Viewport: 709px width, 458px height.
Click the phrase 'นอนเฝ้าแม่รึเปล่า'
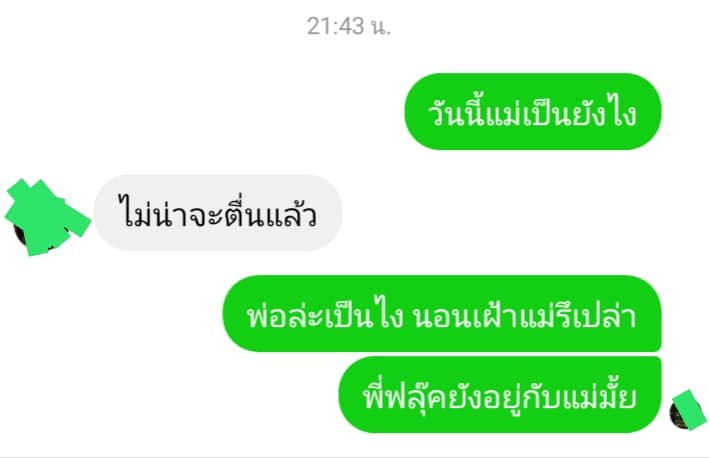pyautogui.click(x=525, y=316)
